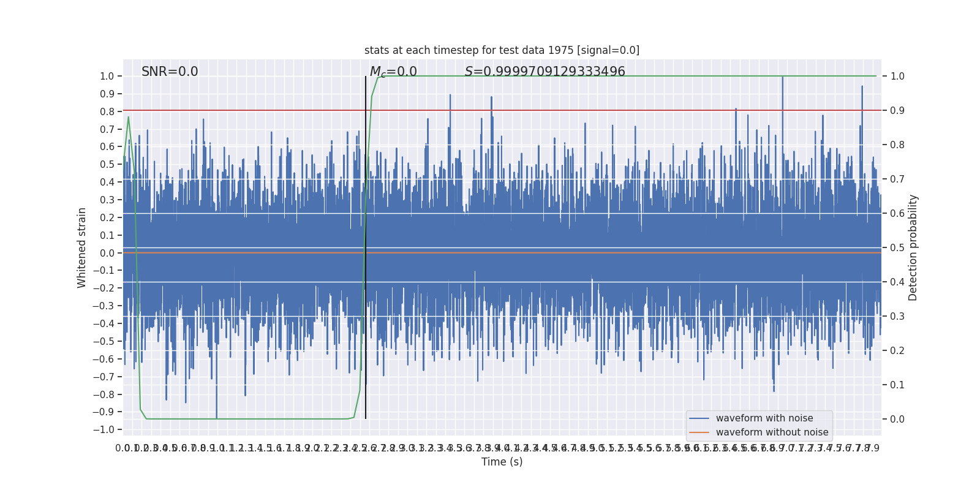Click the red horizontal threshold line

(x=551, y=110)
